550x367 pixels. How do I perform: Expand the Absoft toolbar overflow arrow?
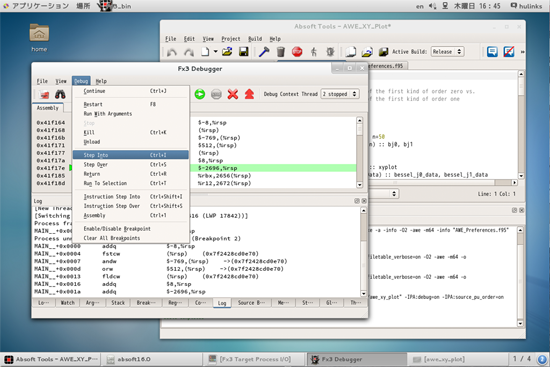coord(522,52)
